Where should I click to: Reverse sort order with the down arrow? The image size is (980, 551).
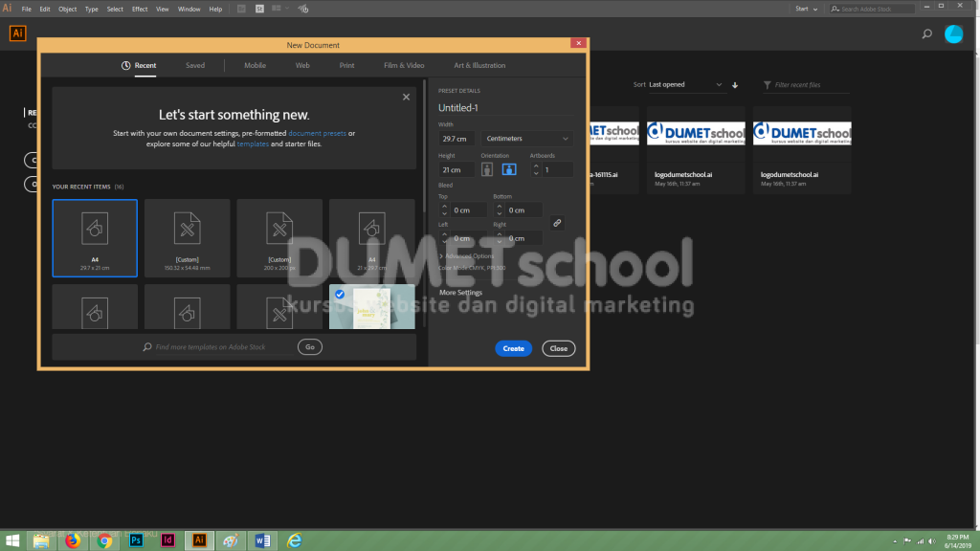[x=735, y=85]
